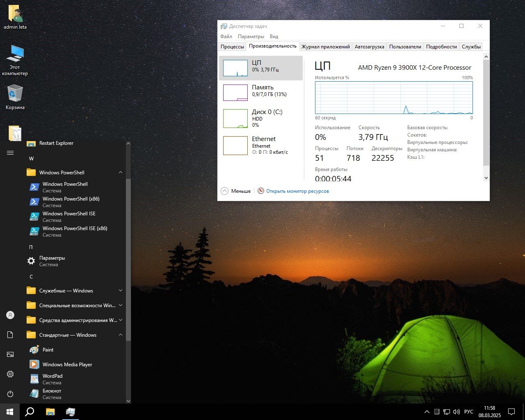The width and height of the screenshot is (525, 420).
Task: Expand Start menu hamburger navigation button
Action: click(10, 153)
